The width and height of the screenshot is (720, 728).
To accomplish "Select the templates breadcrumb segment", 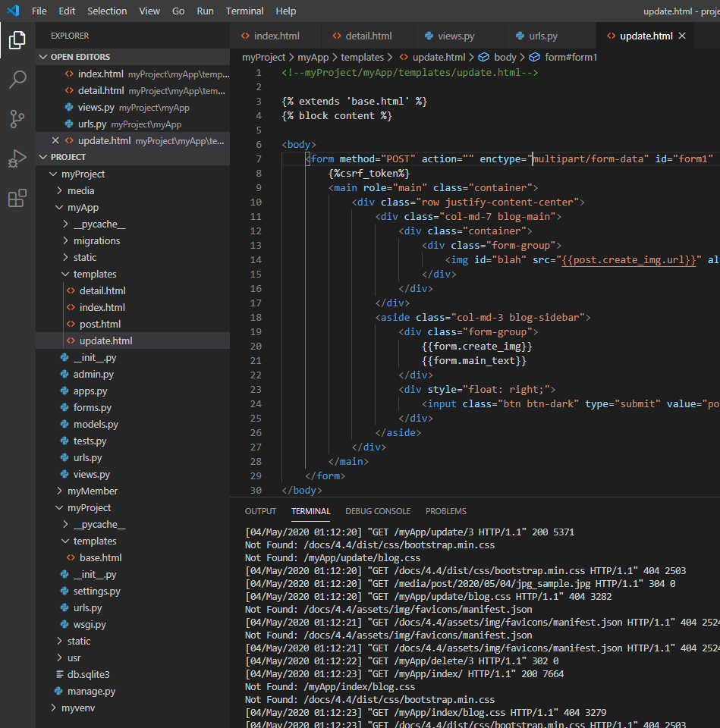I will [362, 57].
